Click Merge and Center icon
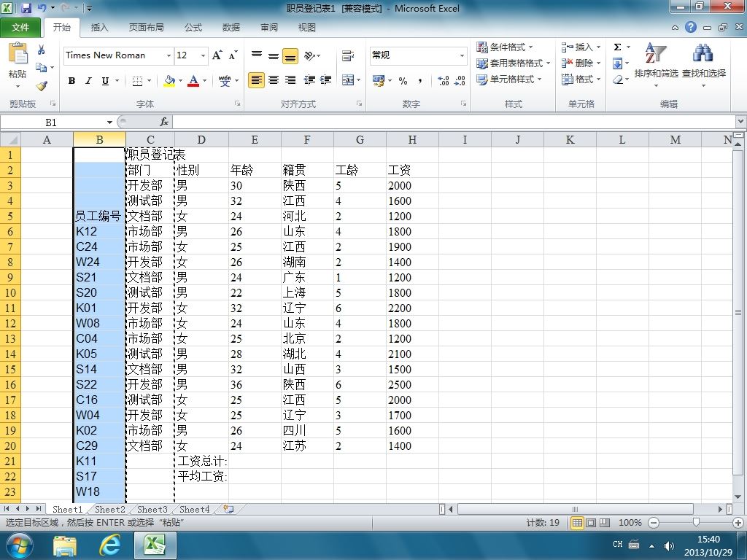 [348, 80]
